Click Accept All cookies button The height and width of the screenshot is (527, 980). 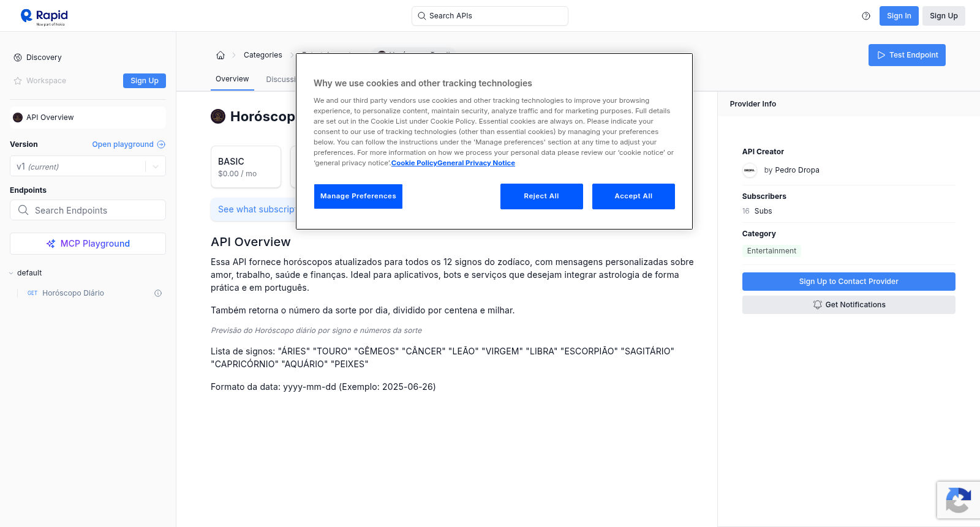pos(633,196)
